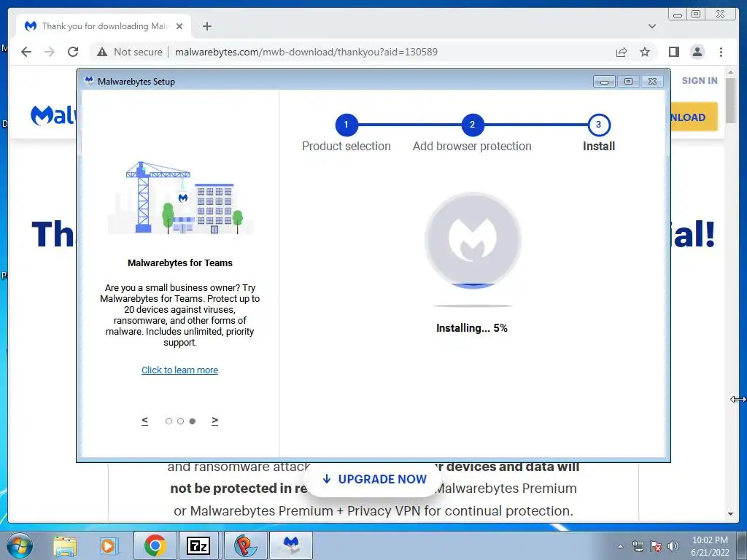The width and height of the screenshot is (747, 560).
Task: Show next promo slide arrow
Action: click(x=215, y=421)
